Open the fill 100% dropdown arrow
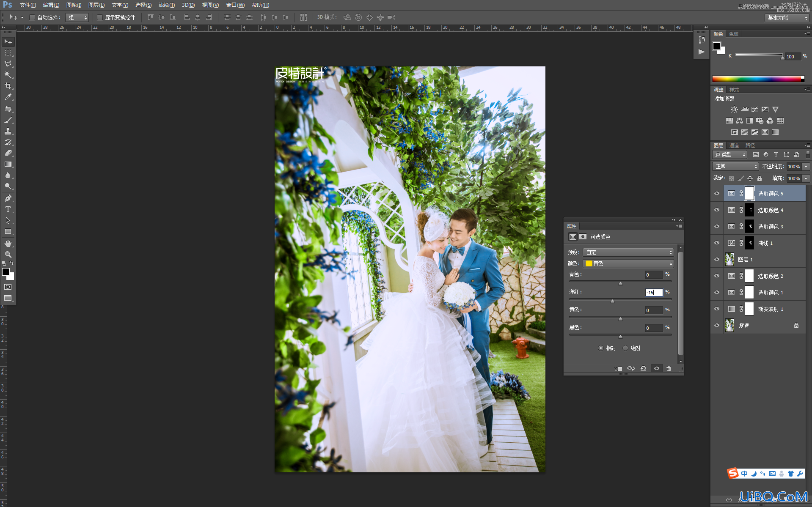This screenshot has width=812, height=507. point(806,178)
